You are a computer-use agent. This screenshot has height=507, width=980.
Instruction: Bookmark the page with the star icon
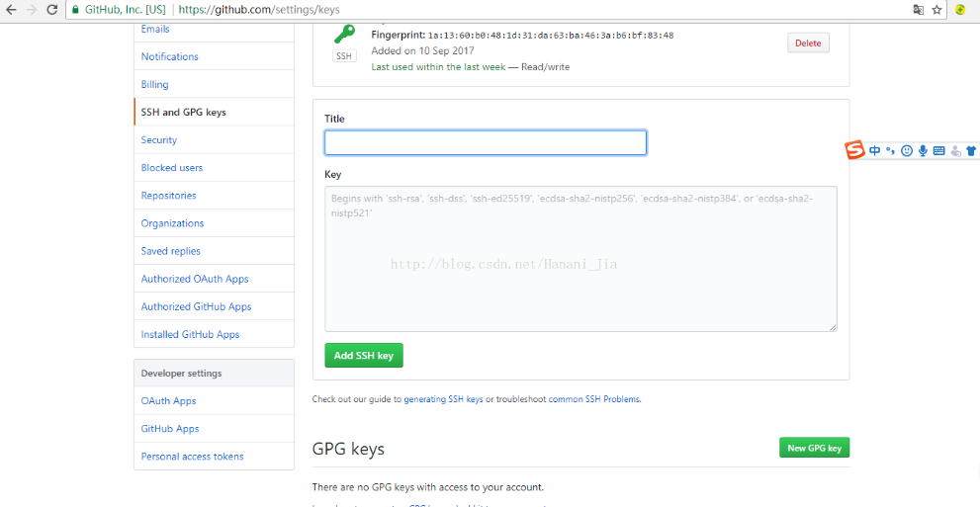point(936,9)
